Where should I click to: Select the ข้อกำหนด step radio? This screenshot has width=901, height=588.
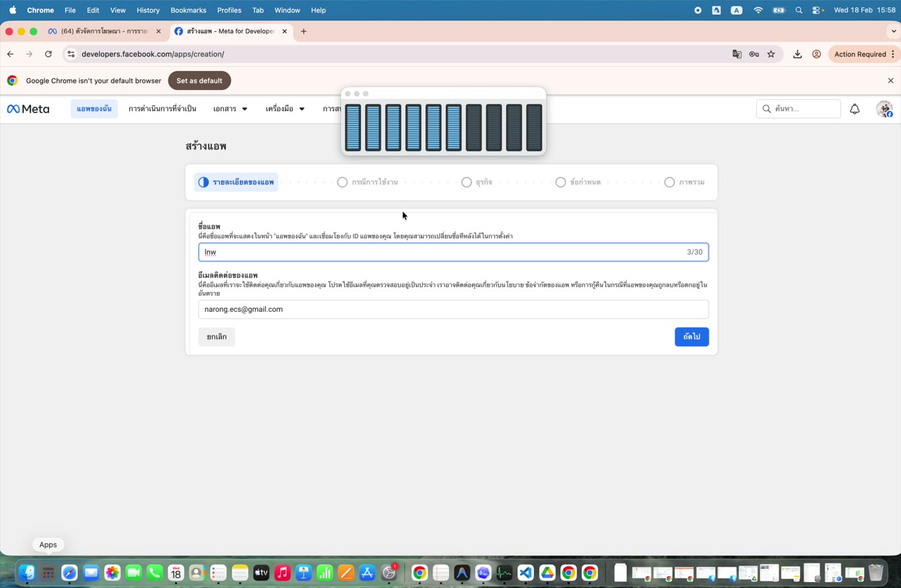(560, 182)
